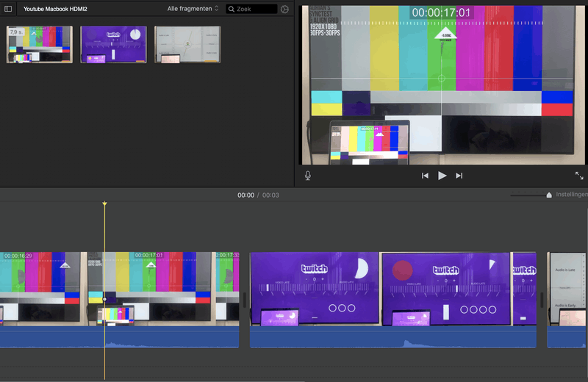
Task: Open the Alle fragmenten filter dropdown
Action: click(x=193, y=9)
